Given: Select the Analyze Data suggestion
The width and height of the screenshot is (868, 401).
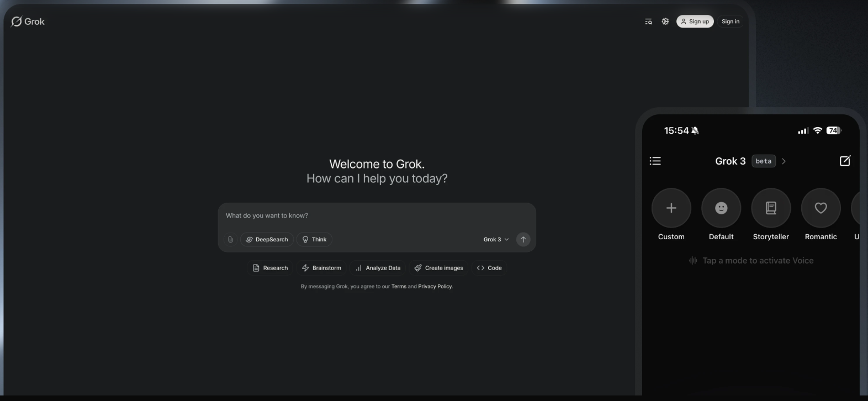Looking at the screenshot, I should tap(378, 268).
